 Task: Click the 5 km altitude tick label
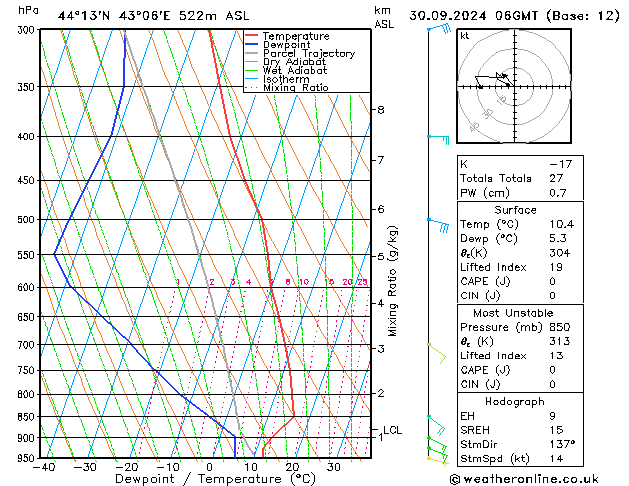[x=381, y=256]
